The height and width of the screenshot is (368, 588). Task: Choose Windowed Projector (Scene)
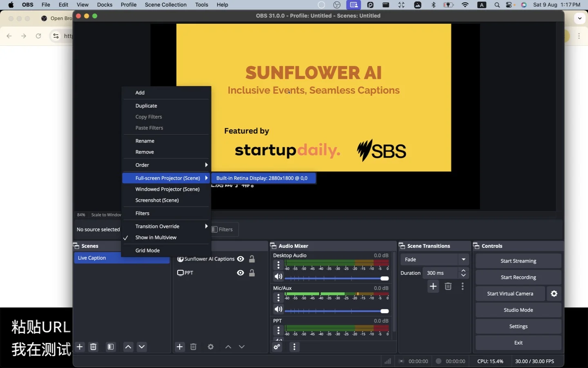coord(166,189)
